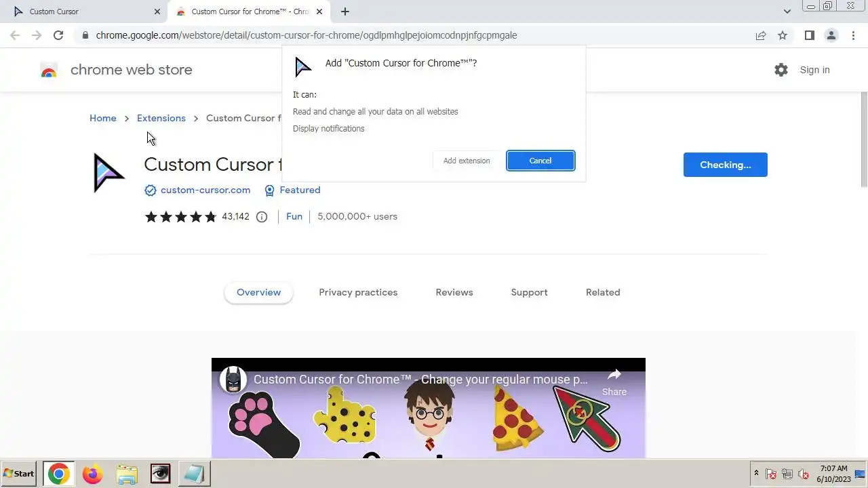Close the Custom Cursor first tab

click(x=157, y=12)
